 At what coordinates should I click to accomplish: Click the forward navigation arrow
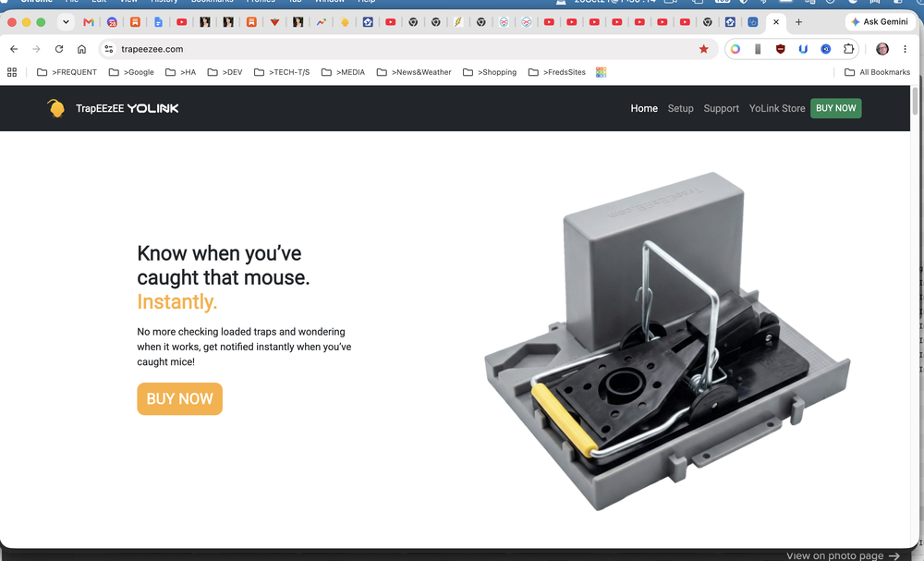(x=37, y=49)
